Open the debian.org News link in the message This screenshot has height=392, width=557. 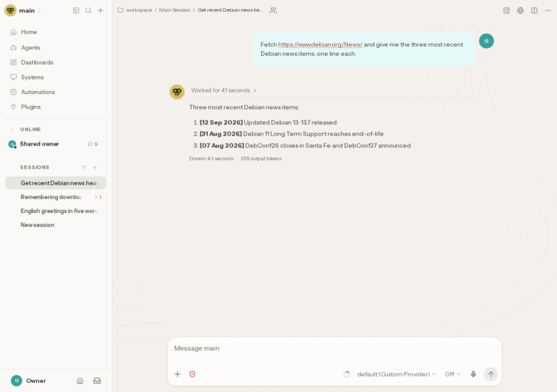click(x=320, y=45)
